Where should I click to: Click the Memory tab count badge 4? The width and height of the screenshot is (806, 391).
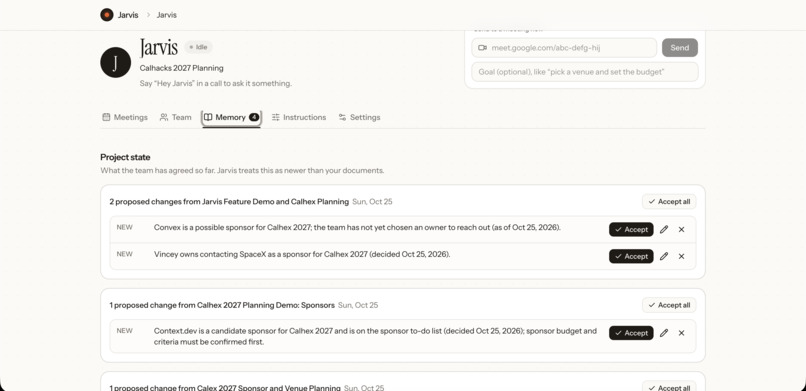[x=254, y=117]
